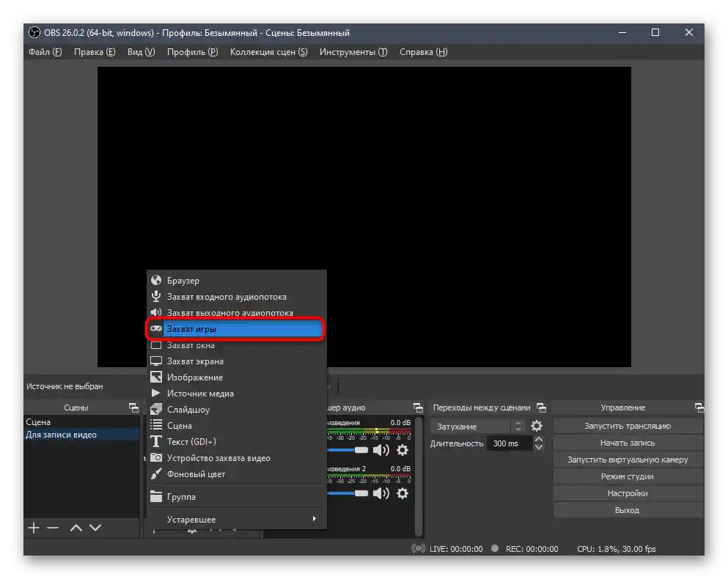This screenshot has height=579, width=728.
Task: Choose the Захват окна source
Action: pos(237,345)
